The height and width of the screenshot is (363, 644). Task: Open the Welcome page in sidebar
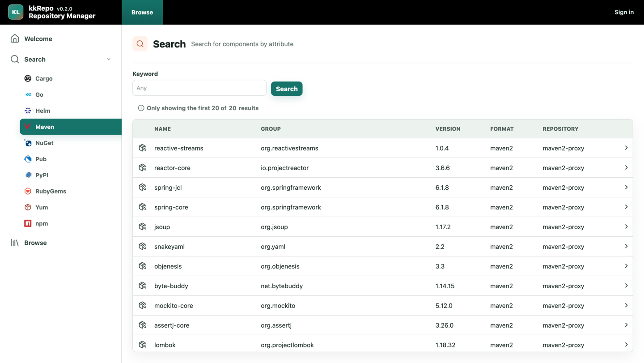point(61,38)
